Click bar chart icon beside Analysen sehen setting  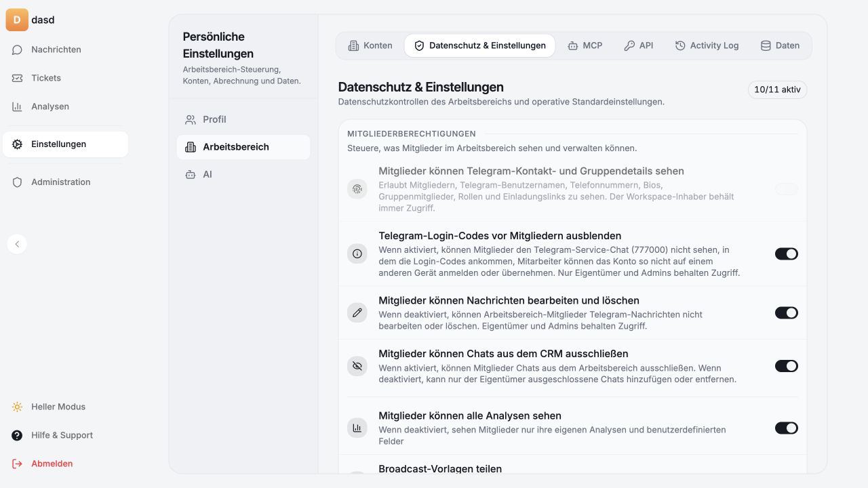[x=357, y=428]
